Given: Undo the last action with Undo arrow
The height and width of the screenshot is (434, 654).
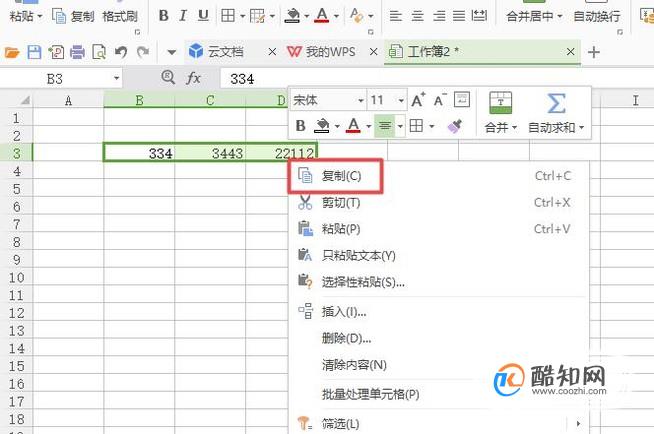Looking at the screenshot, I should tap(121, 52).
